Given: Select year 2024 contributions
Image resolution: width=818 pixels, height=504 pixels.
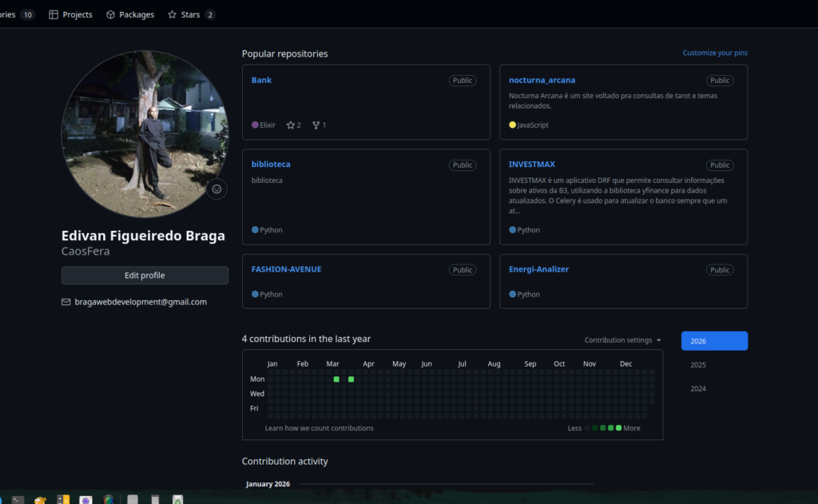Looking at the screenshot, I should click(x=698, y=389).
